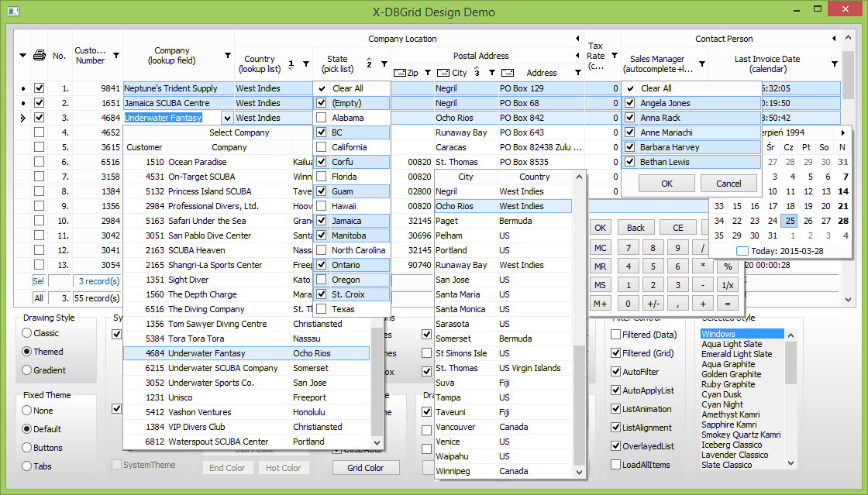Uncheck Angela Jones in Sales Manager list
Screen dimensions: 868x495
630,103
